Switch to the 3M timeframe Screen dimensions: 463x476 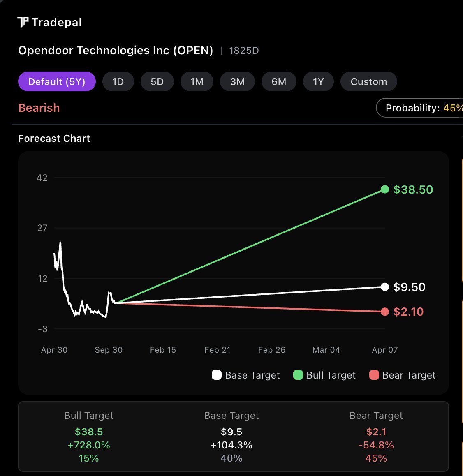(x=237, y=81)
